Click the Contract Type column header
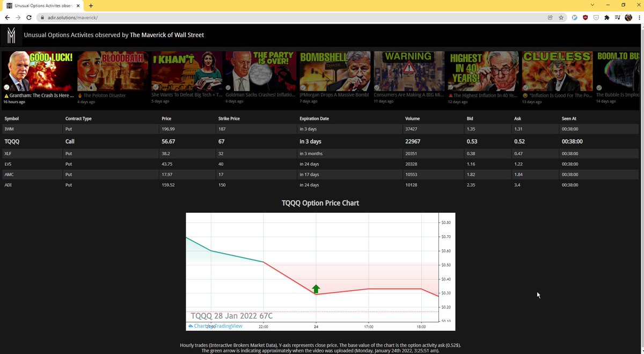The height and width of the screenshot is (354, 644). click(78, 118)
